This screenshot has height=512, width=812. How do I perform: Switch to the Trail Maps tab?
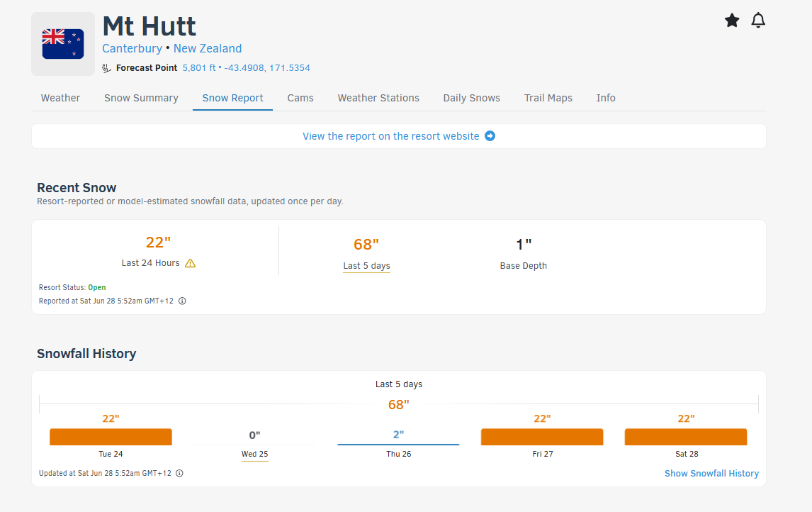pos(548,98)
